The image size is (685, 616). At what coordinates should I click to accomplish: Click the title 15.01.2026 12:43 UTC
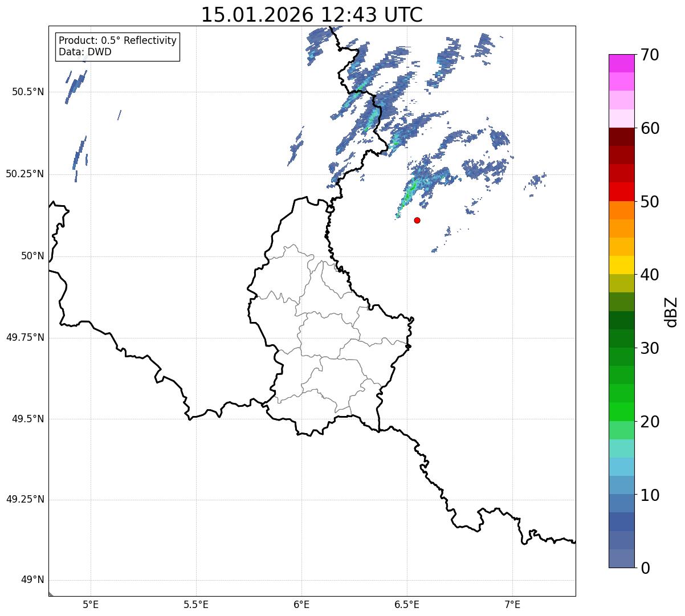(312, 15)
